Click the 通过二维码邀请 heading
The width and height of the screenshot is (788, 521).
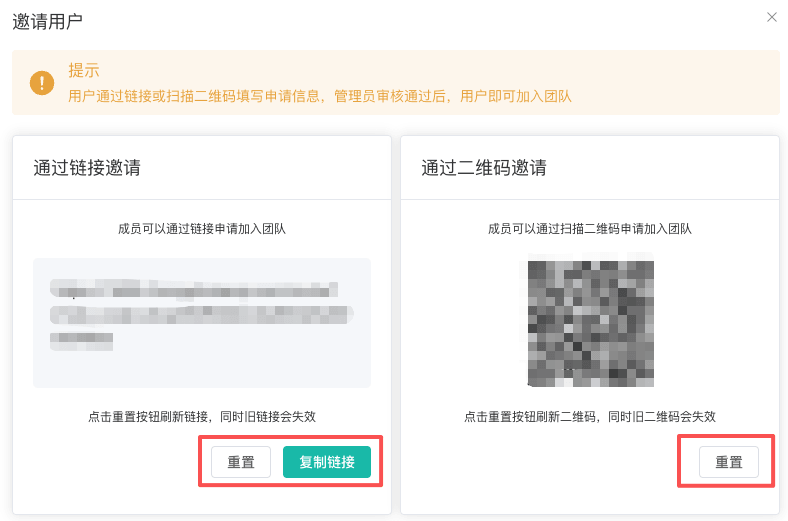(x=483, y=168)
